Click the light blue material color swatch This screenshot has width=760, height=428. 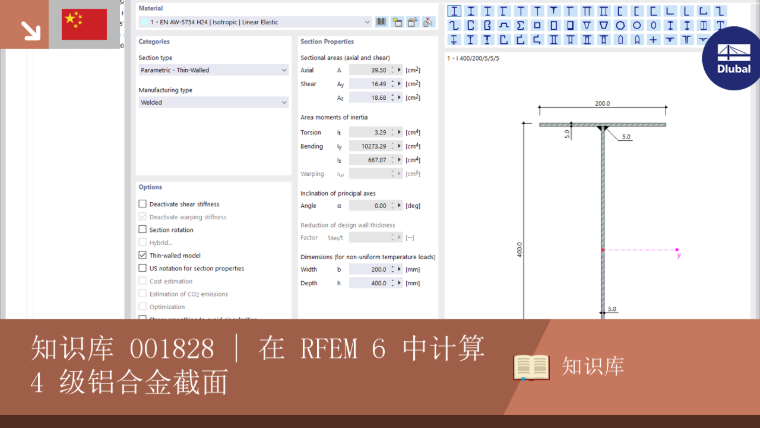(x=144, y=22)
